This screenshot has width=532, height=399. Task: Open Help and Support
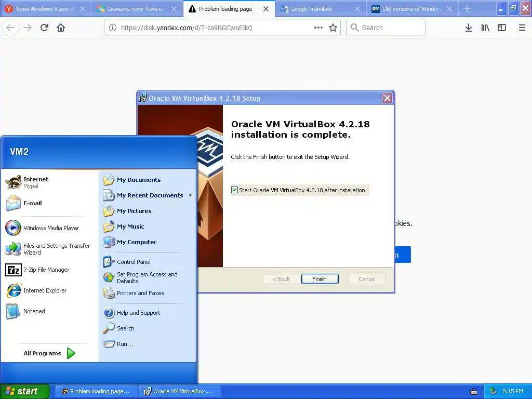click(148, 313)
